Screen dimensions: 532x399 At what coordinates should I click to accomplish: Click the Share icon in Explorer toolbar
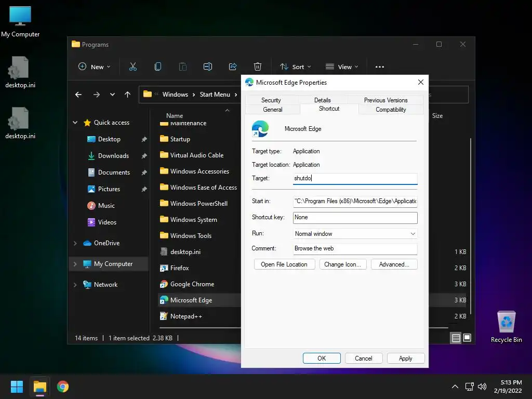[233, 67]
